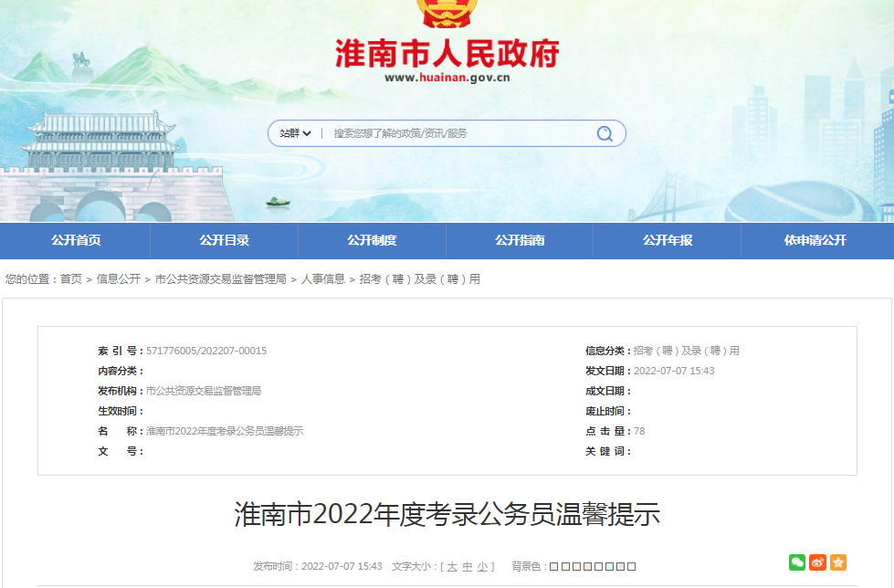Share the article via the WeChat icon
The height and width of the screenshot is (588, 894).
pyautogui.click(x=796, y=563)
